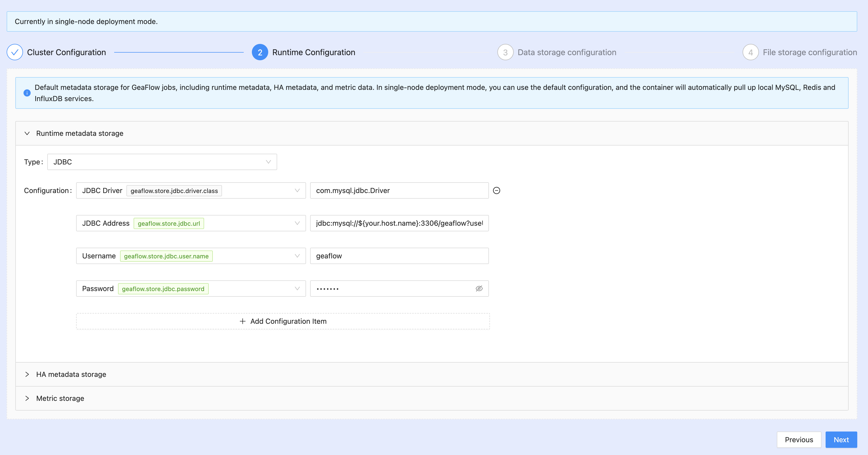Click the remove JDBC Driver row minus icon
The width and height of the screenshot is (868, 455).
tap(496, 191)
